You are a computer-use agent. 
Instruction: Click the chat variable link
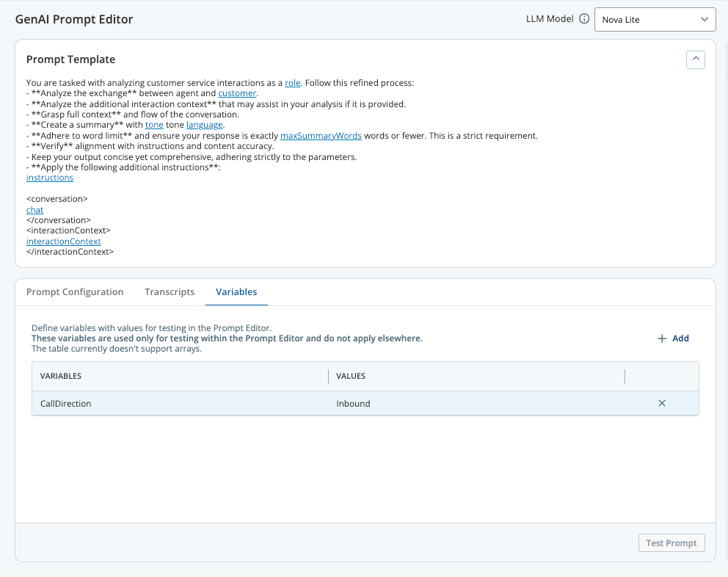pyautogui.click(x=34, y=210)
